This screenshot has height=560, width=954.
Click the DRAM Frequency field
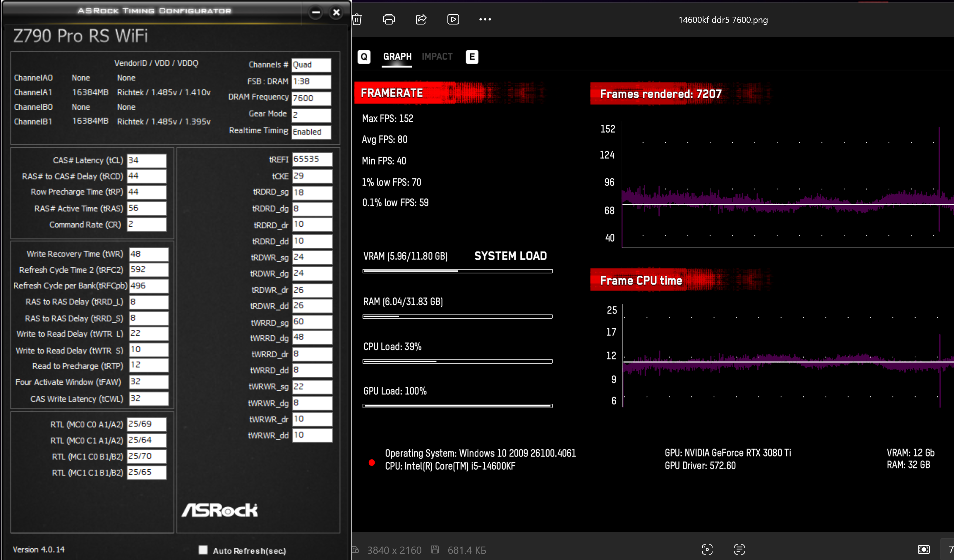(311, 98)
